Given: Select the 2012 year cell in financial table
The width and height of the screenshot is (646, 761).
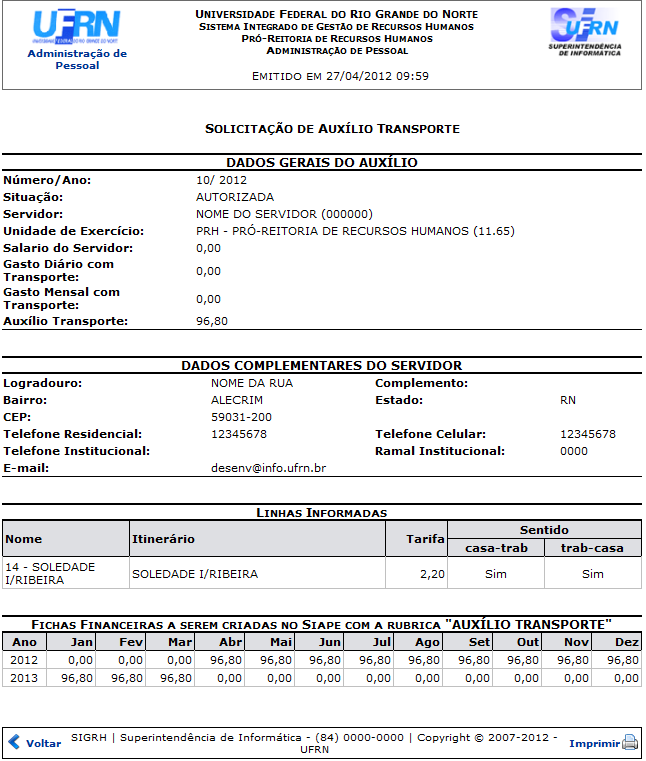Looking at the screenshot, I should pyautogui.click(x=23, y=660).
